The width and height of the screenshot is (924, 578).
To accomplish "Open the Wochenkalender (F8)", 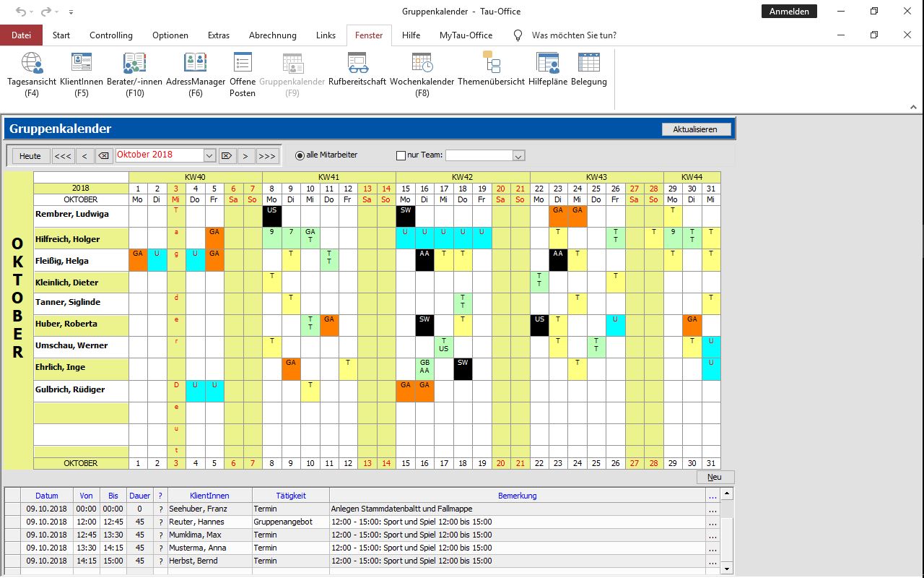I will [x=422, y=74].
